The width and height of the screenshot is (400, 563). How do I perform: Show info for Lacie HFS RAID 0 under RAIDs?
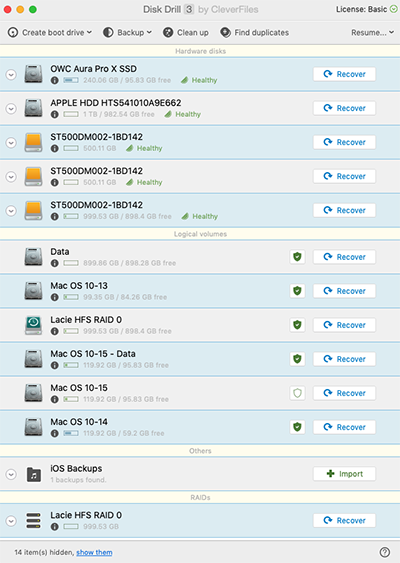click(55, 527)
